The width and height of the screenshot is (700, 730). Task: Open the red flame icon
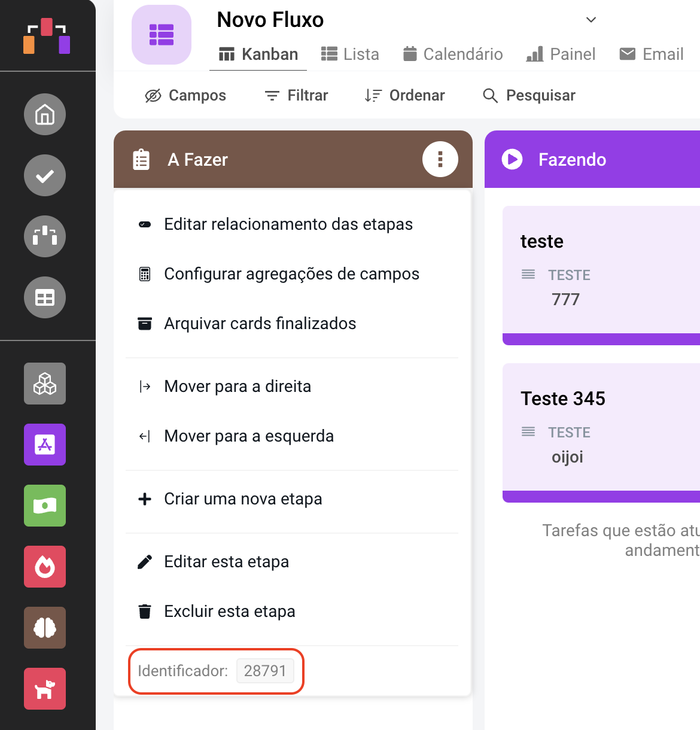tap(45, 567)
